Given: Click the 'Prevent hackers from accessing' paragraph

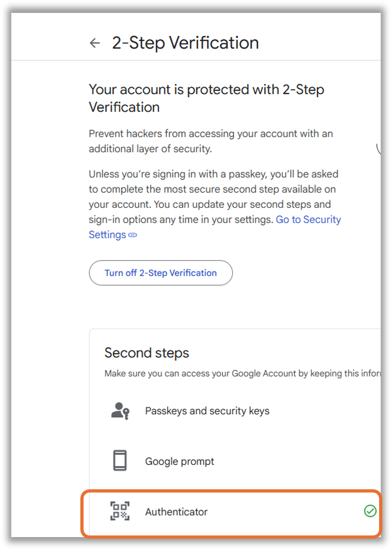Looking at the screenshot, I should tap(211, 141).
